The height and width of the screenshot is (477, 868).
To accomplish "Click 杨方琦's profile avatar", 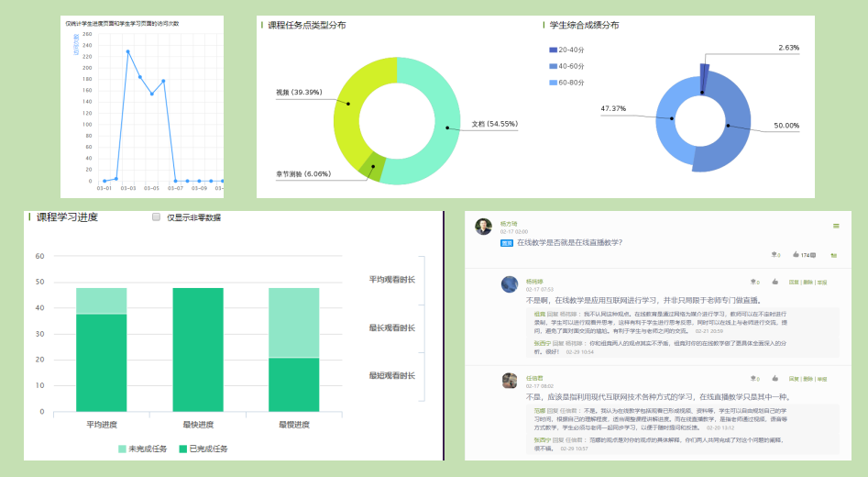I will pyautogui.click(x=483, y=227).
